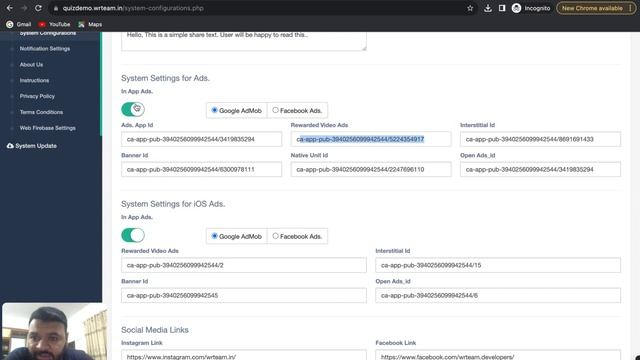Open the Maps bookmark
Image resolution: width=640 pixels, height=360 pixels.
[x=90, y=24]
